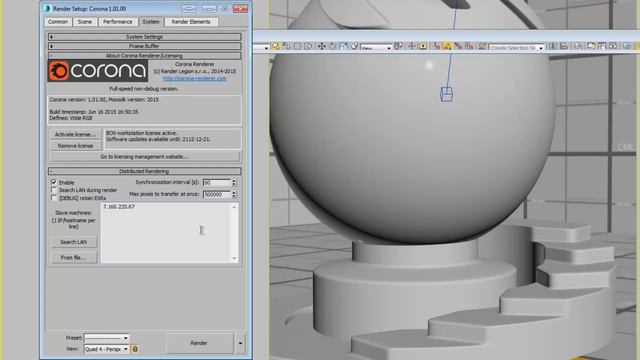This screenshot has height=360, width=640.
Task: Open the corona-renderer.com link
Action: [x=195, y=78]
